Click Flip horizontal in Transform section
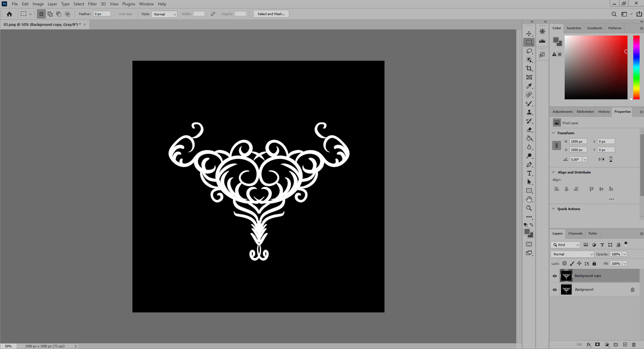 click(x=601, y=160)
